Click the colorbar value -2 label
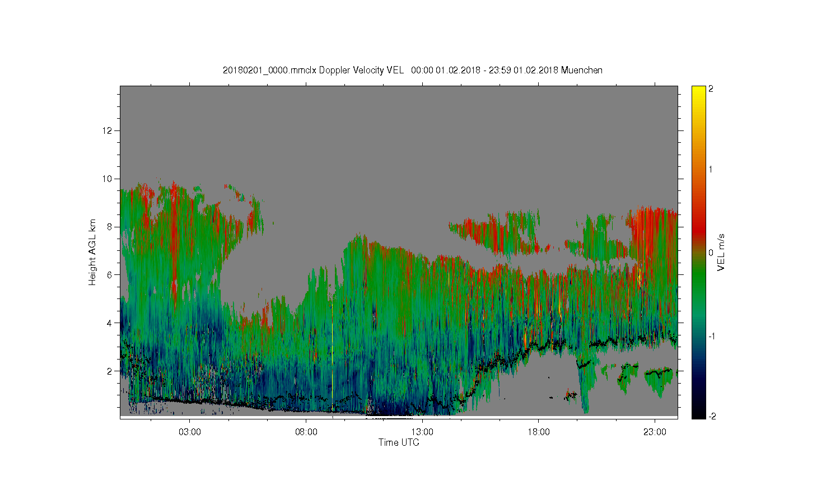This screenshot has height=504, width=840. click(712, 417)
